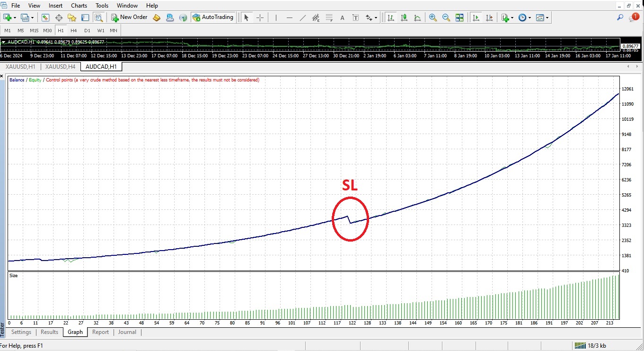The height and width of the screenshot is (351, 644).
Task: Tile the chart windows
Action: (459, 18)
